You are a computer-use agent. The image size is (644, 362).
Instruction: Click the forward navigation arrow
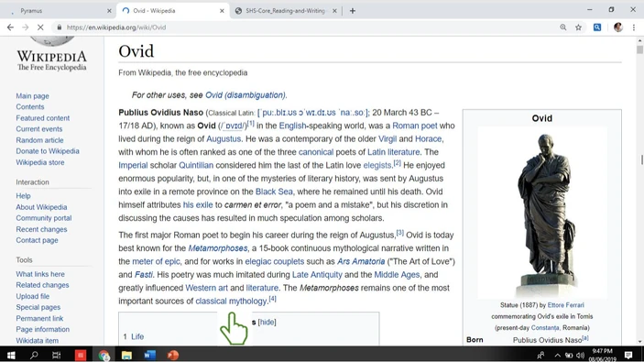tap(26, 27)
